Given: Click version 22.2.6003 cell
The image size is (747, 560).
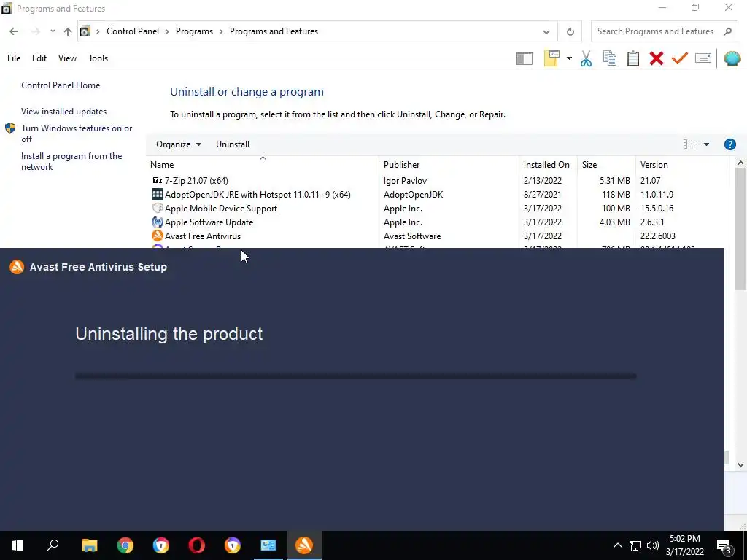Looking at the screenshot, I should 657,236.
